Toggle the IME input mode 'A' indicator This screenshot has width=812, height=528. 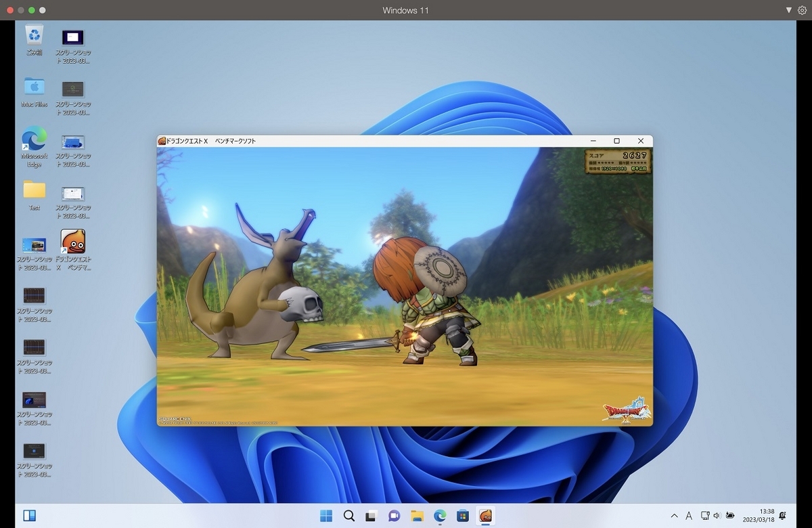(689, 516)
